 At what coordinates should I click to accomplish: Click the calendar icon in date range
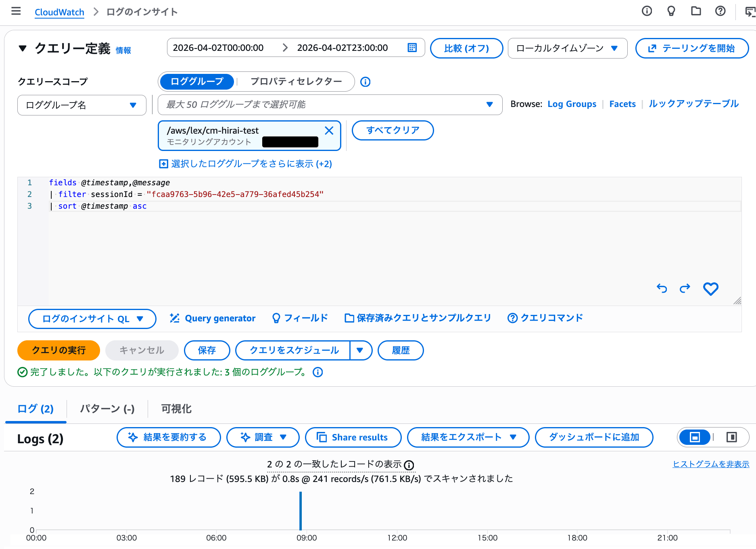click(412, 48)
